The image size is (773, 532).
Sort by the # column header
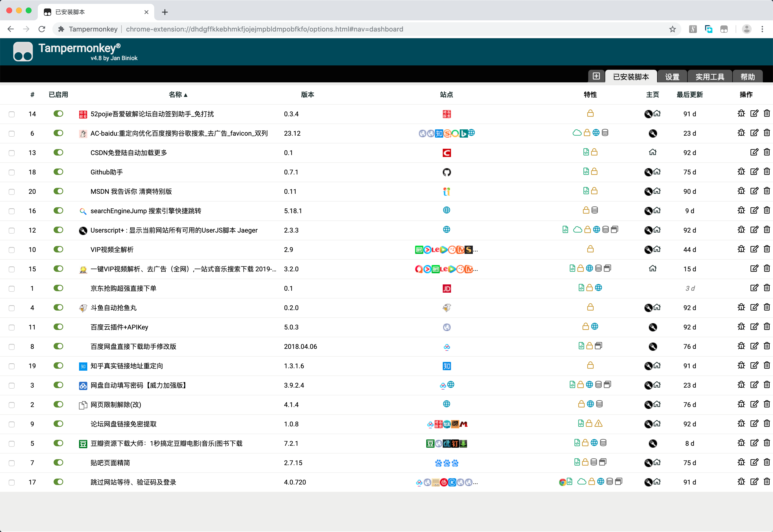(x=32, y=95)
